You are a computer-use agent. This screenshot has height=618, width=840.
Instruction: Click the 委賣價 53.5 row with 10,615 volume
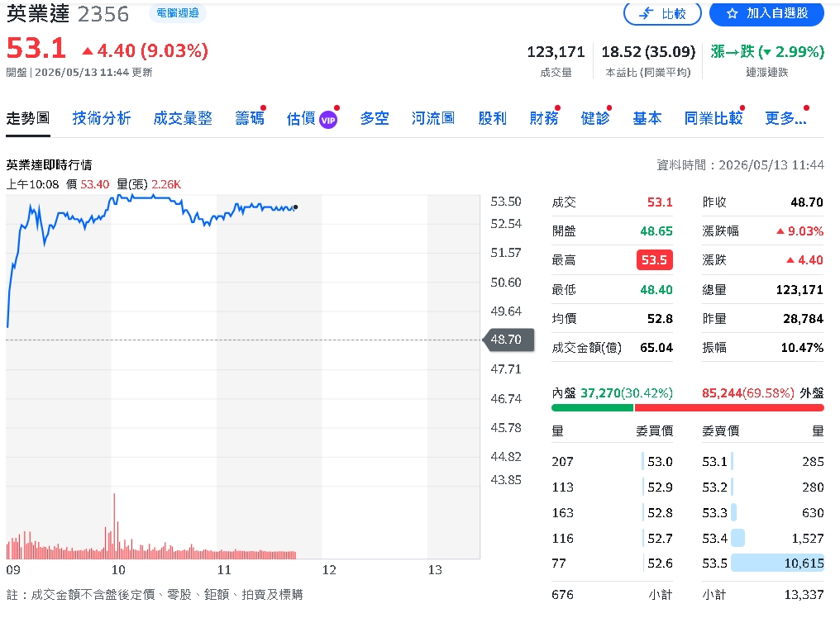click(763, 563)
